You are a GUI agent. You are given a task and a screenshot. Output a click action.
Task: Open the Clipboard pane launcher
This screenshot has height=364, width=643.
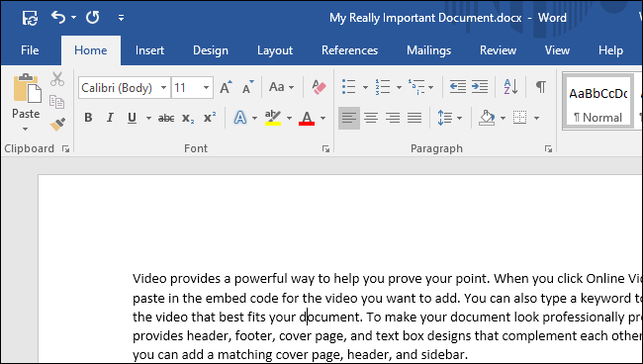(65, 149)
